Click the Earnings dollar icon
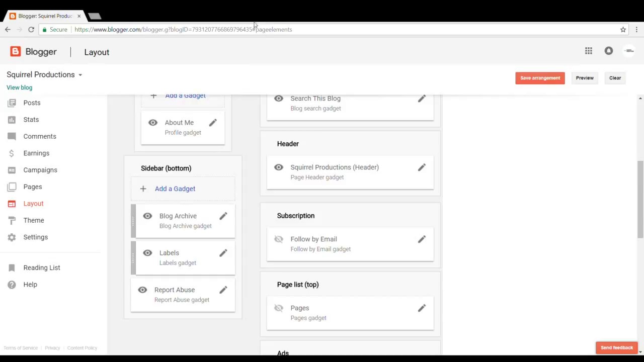Screen dimensions: 644x362 point(12,153)
